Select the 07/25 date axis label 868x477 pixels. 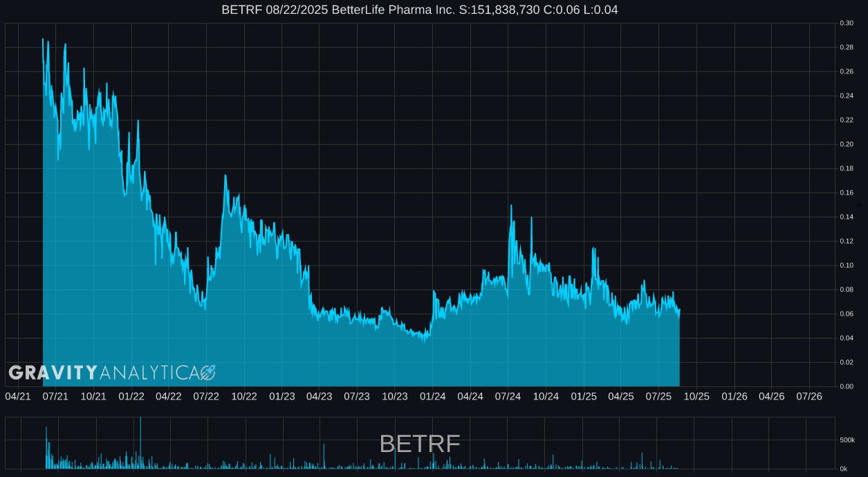click(658, 397)
